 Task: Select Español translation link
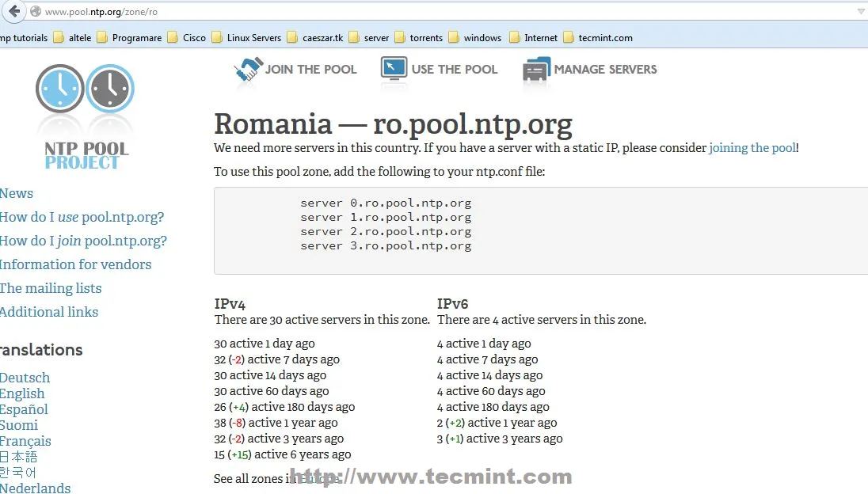point(24,409)
